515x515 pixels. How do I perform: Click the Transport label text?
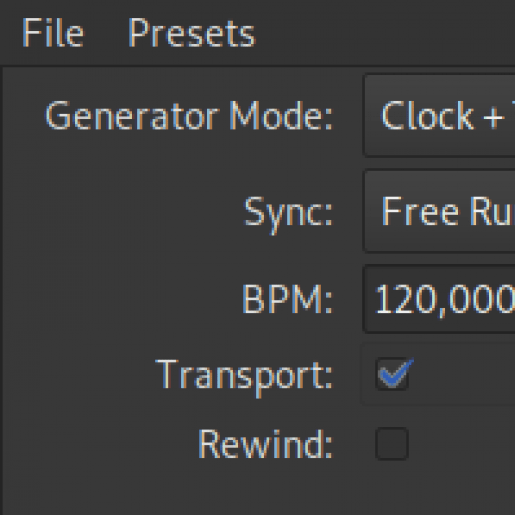click(x=244, y=376)
